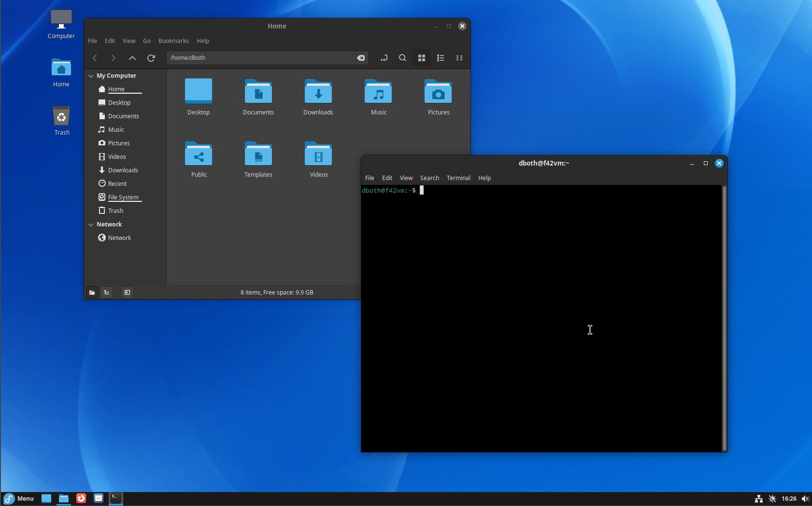Screen dimensions: 812x506
Task: Select the Computer desktop icon
Action: (x=61, y=25)
